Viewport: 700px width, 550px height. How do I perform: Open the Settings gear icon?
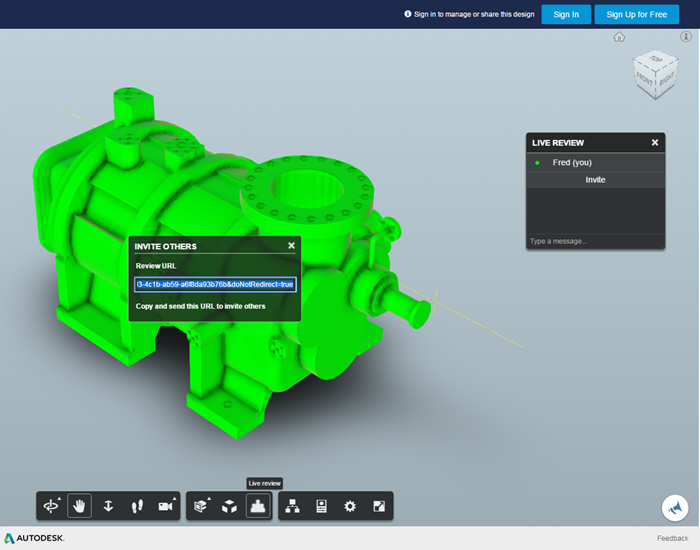350,506
